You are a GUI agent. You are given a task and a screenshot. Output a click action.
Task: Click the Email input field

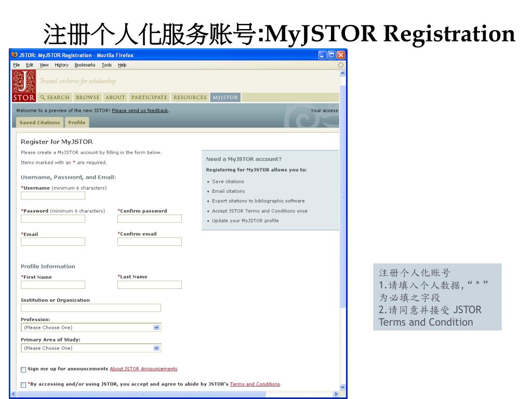(x=53, y=242)
